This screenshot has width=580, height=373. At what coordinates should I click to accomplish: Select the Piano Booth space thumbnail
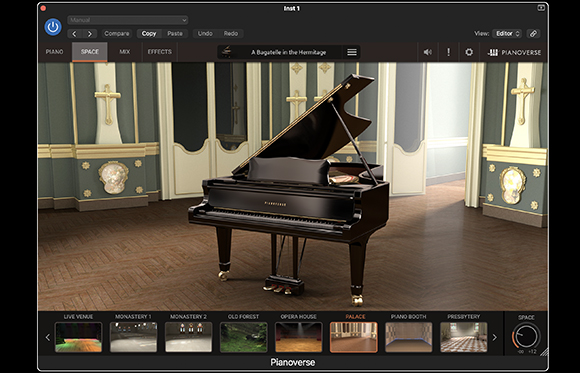409,337
